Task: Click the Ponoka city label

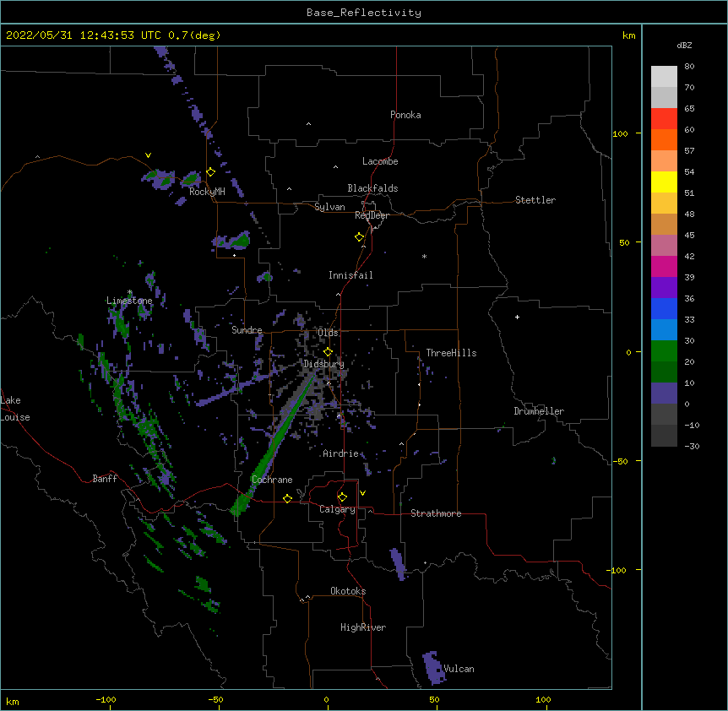Action: pyautogui.click(x=405, y=115)
